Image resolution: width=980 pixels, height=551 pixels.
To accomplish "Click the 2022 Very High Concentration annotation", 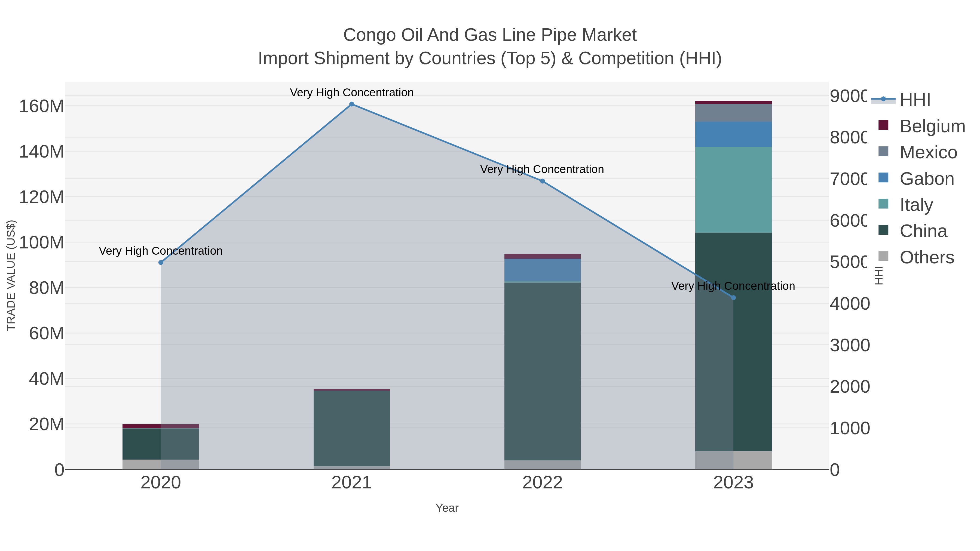I will pyautogui.click(x=542, y=169).
